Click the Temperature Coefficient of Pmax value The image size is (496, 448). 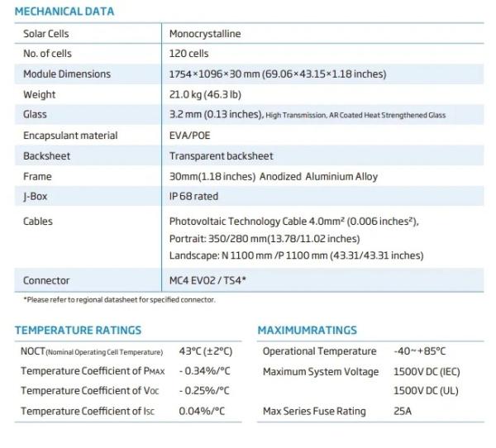[x=205, y=371]
